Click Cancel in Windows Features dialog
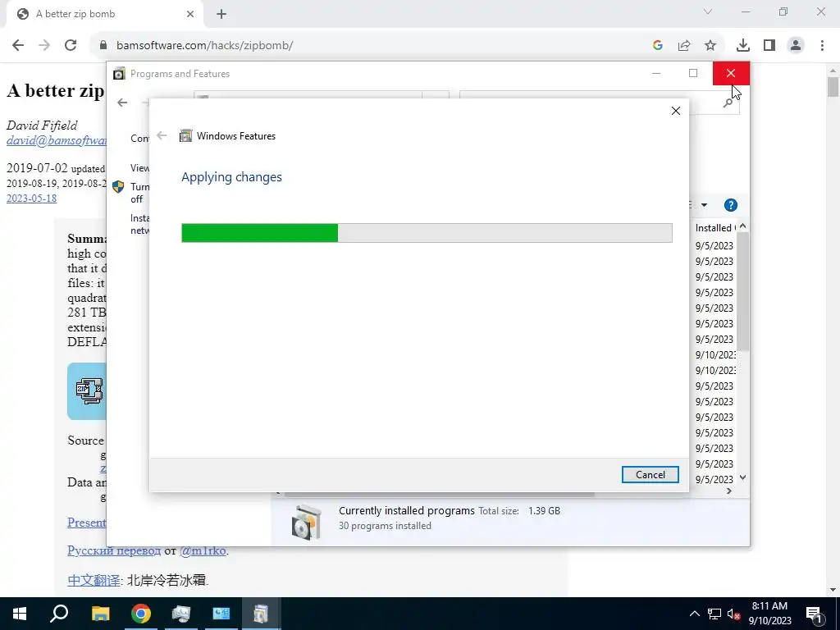The image size is (840, 630). [x=650, y=475]
